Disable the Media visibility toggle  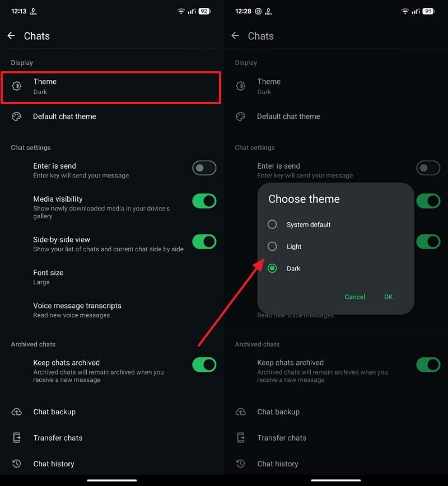pos(204,201)
